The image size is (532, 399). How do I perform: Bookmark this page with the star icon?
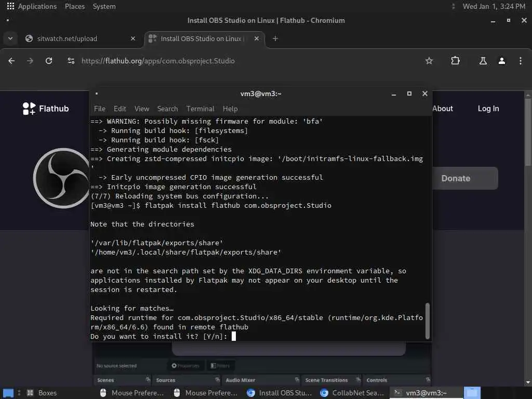click(x=429, y=61)
